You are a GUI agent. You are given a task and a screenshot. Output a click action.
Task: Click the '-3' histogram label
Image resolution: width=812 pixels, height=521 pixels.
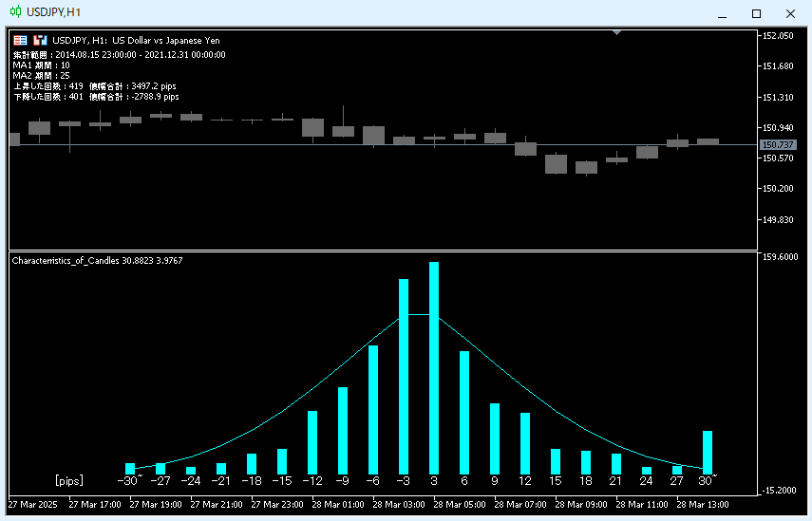(x=403, y=481)
